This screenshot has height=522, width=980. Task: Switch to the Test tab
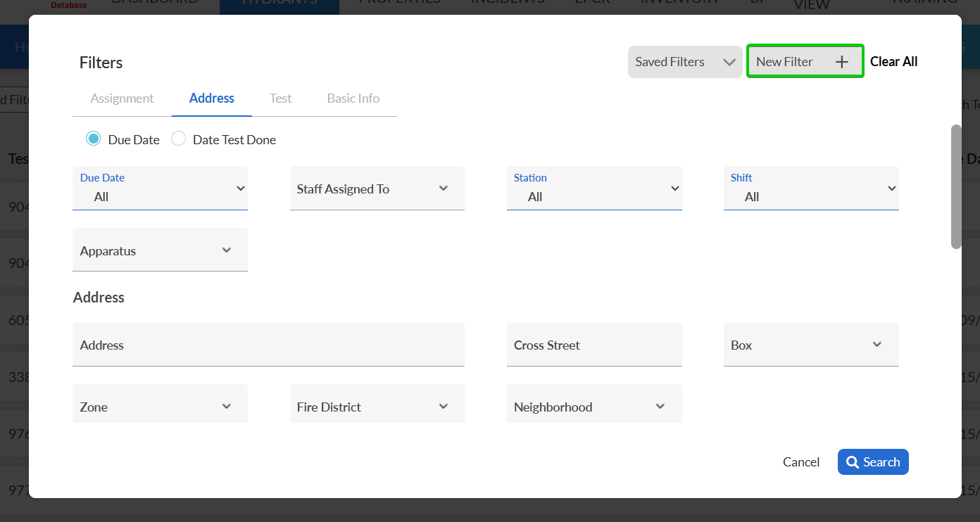pyautogui.click(x=280, y=98)
